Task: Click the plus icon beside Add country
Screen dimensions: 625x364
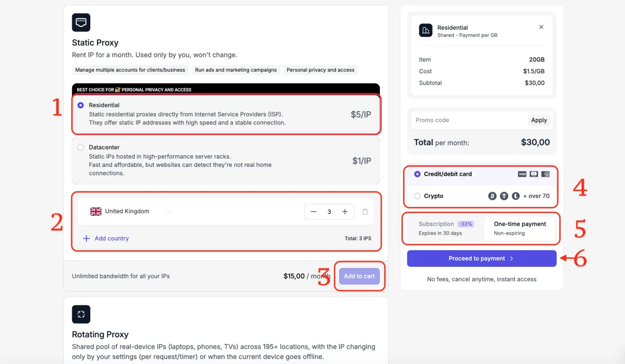Action: (x=86, y=239)
